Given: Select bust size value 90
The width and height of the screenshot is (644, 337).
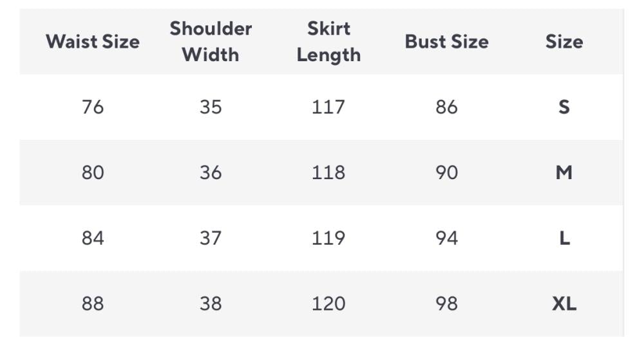Looking at the screenshot, I should click(446, 173).
